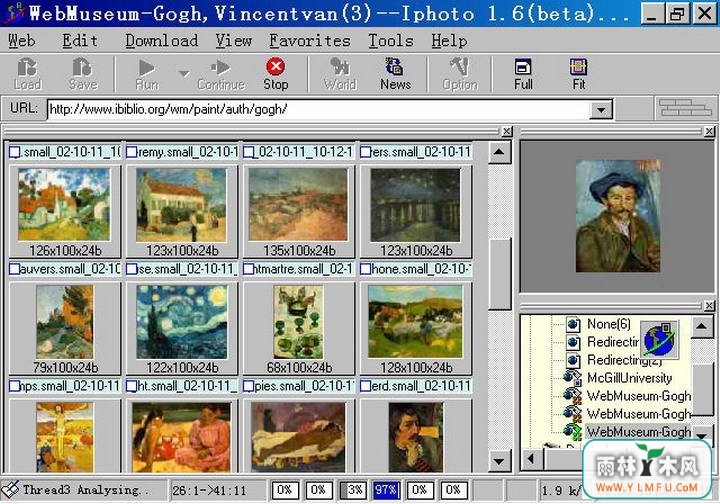
Task: Click the brick wall icon beside the URL bar
Action: 685,108
